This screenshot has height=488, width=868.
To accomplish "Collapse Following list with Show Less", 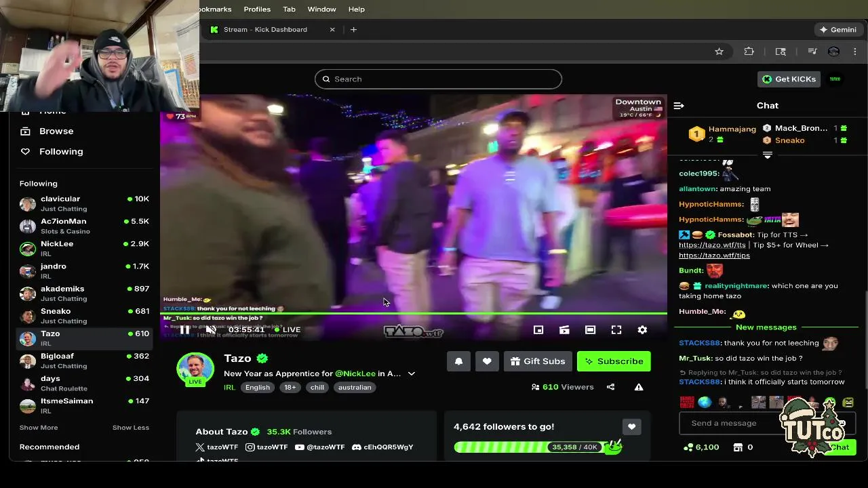I will [131, 428].
